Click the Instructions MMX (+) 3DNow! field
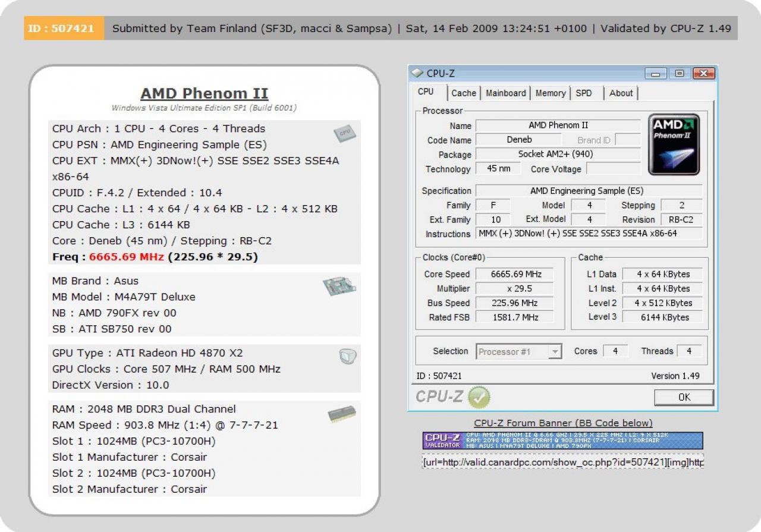 pyautogui.click(x=589, y=234)
